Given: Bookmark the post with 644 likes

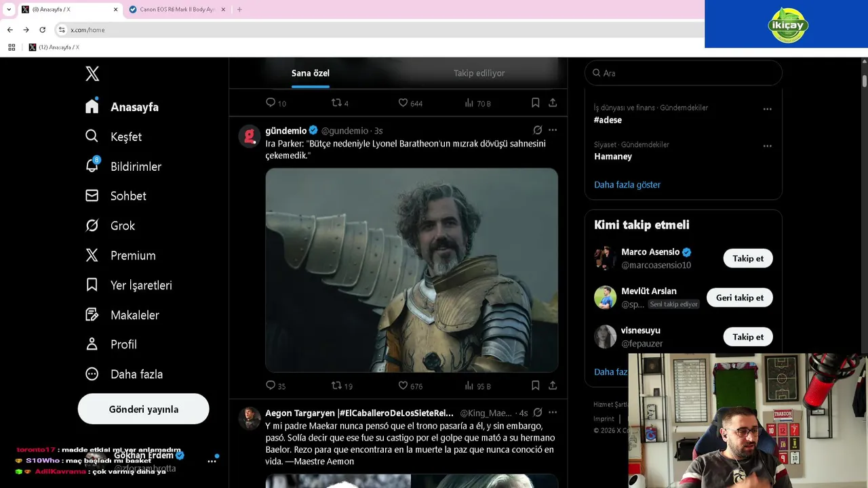Looking at the screenshot, I should (535, 103).
